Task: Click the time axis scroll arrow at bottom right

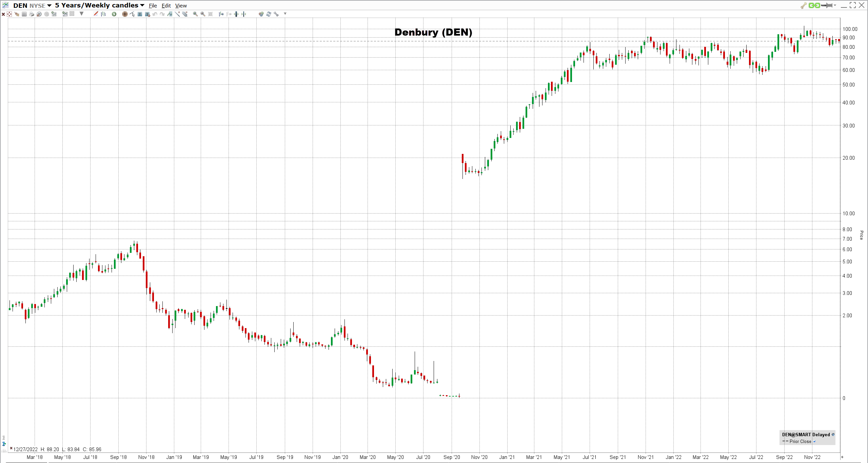Action: [842, 457]
